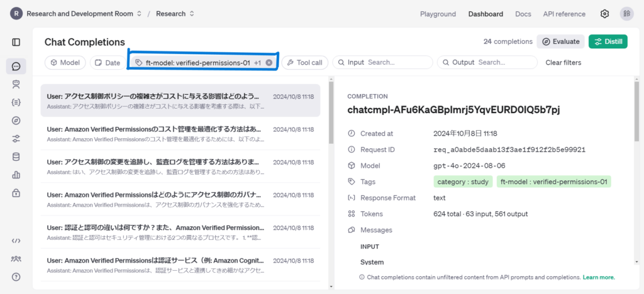Open the Date filter dropdown
This screenshot has height=294, width=644.
click(x=106, y=63)
